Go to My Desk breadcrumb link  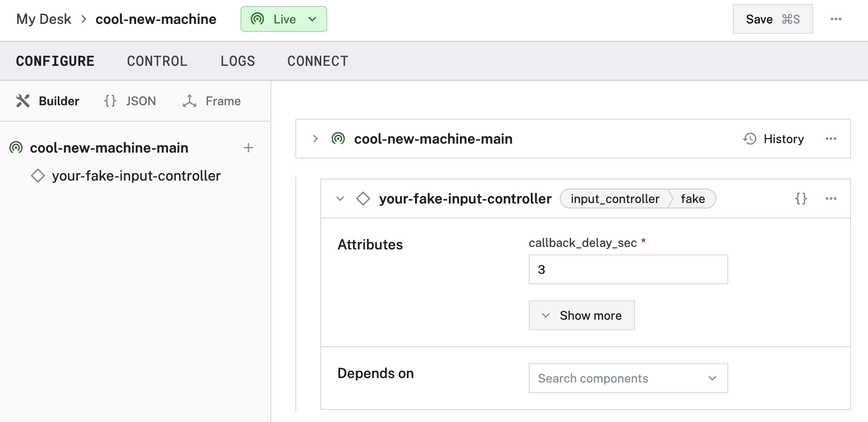(x=44, y=19)
